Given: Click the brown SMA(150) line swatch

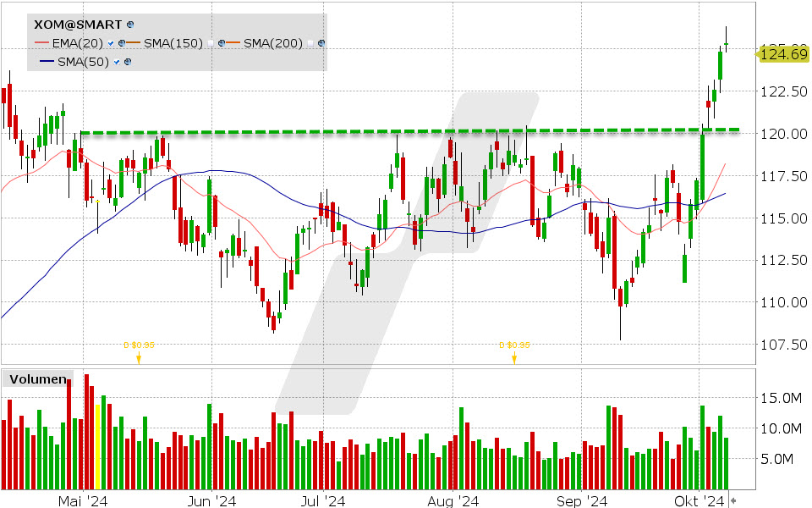Looking at the screenshot, I should click(x=134, y=43).
